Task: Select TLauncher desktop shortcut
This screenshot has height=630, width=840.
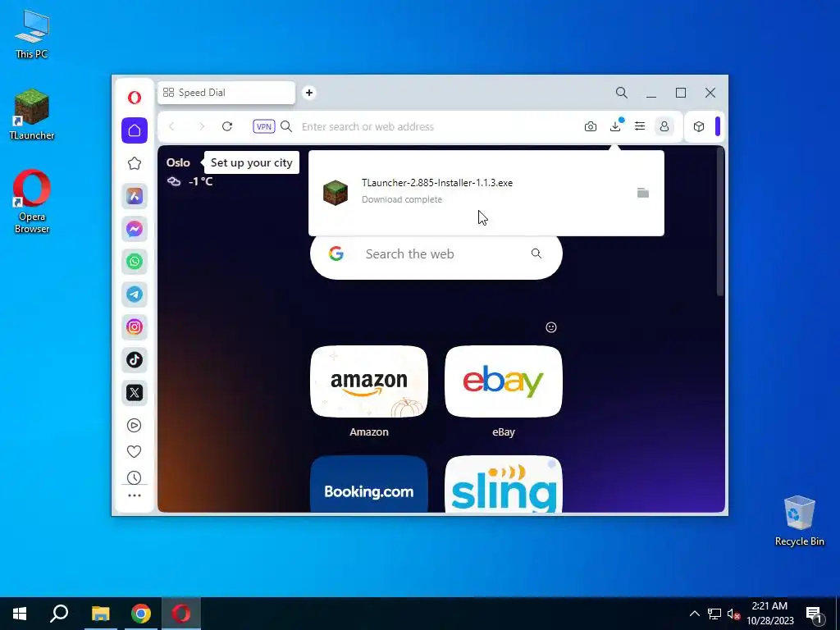Action: point(32,115)
